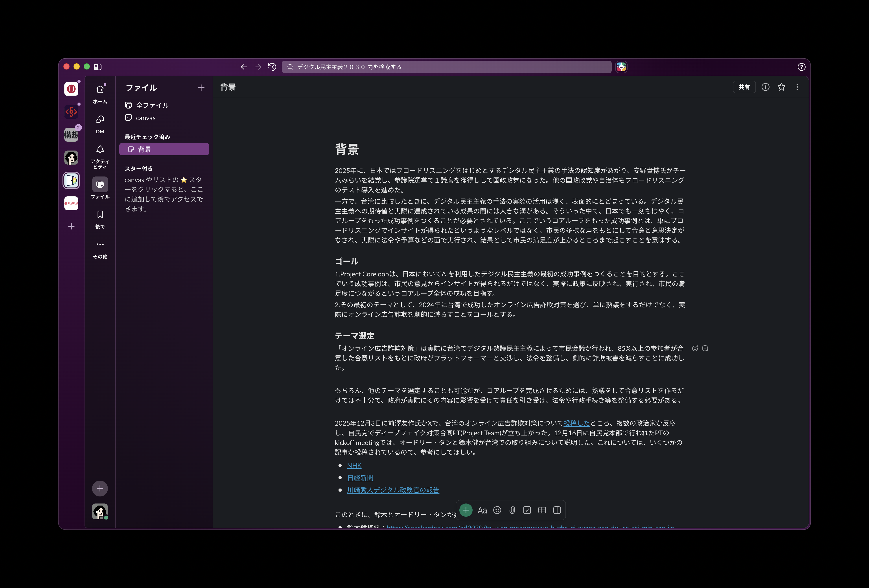Add a workspace with the plus icon
This screenshot has width=869, height=588.
pos(71,226)
